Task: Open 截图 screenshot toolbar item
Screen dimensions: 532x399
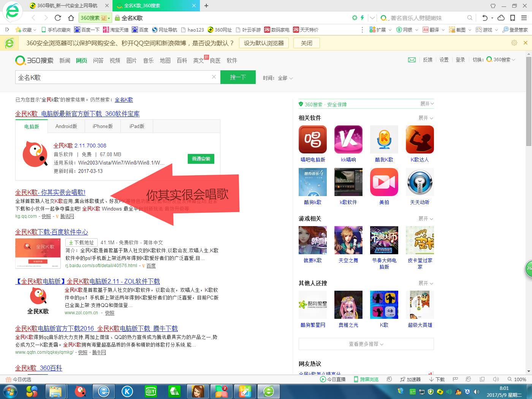Action: [460, 30]
